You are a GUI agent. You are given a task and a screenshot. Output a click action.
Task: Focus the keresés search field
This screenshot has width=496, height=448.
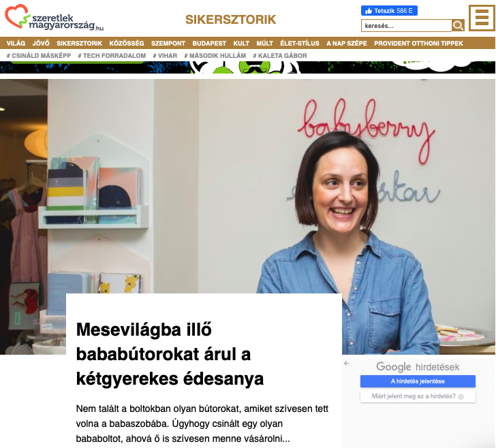coord(407,26)
